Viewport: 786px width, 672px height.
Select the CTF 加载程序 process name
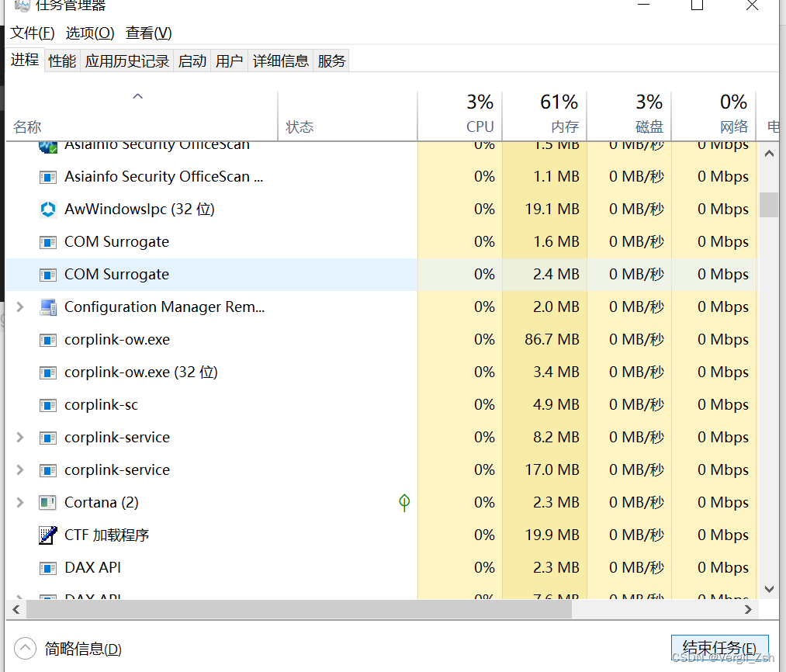click(107, 535)
